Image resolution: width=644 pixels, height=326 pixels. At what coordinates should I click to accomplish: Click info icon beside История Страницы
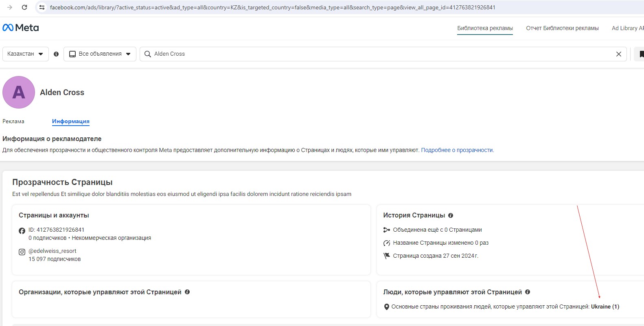451,215
